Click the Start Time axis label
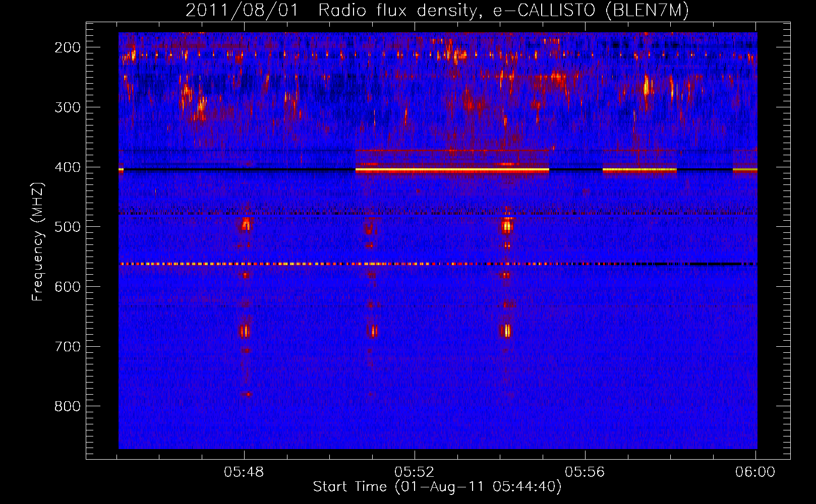The width and height of the screenshot is (816, 504). click(x=437, y=487)
